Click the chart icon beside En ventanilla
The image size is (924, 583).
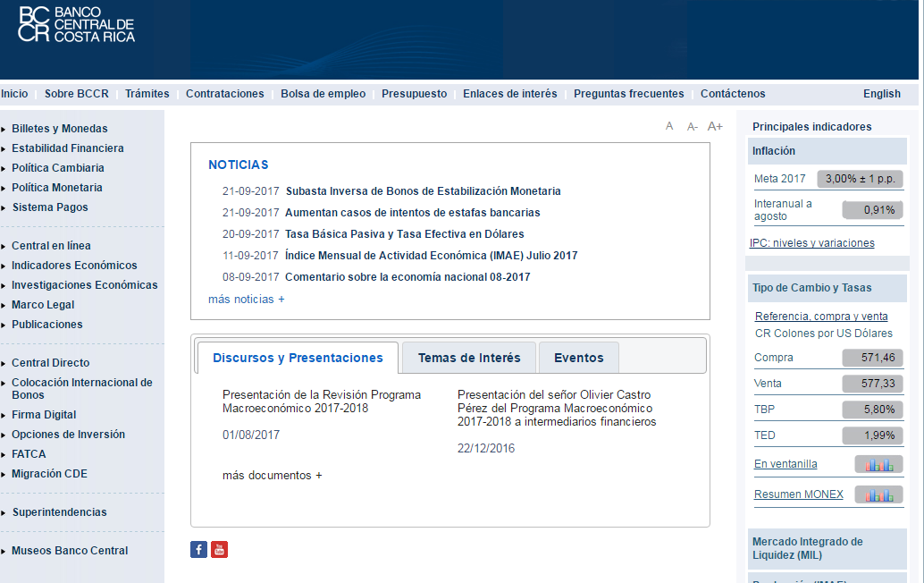coord(878,464)
